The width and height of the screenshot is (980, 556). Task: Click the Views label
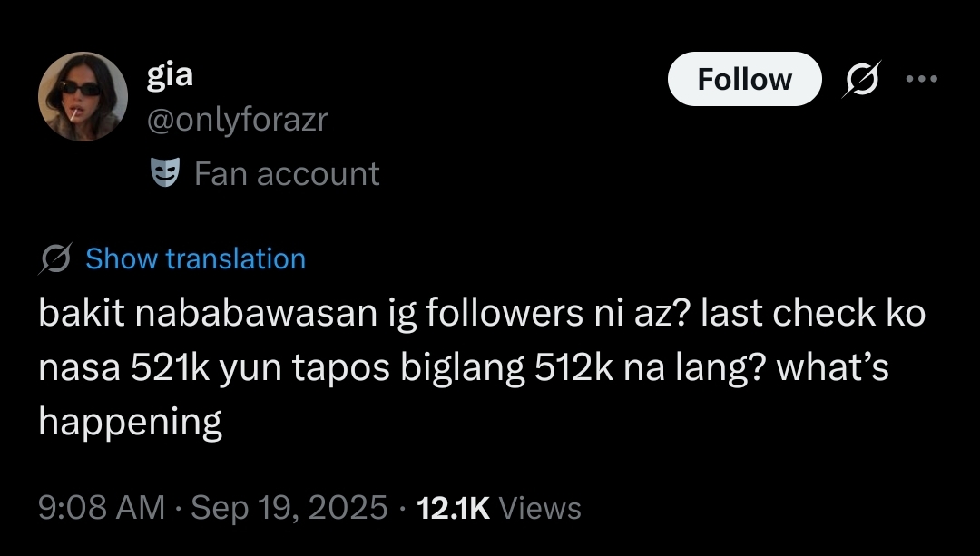(540, 508)
